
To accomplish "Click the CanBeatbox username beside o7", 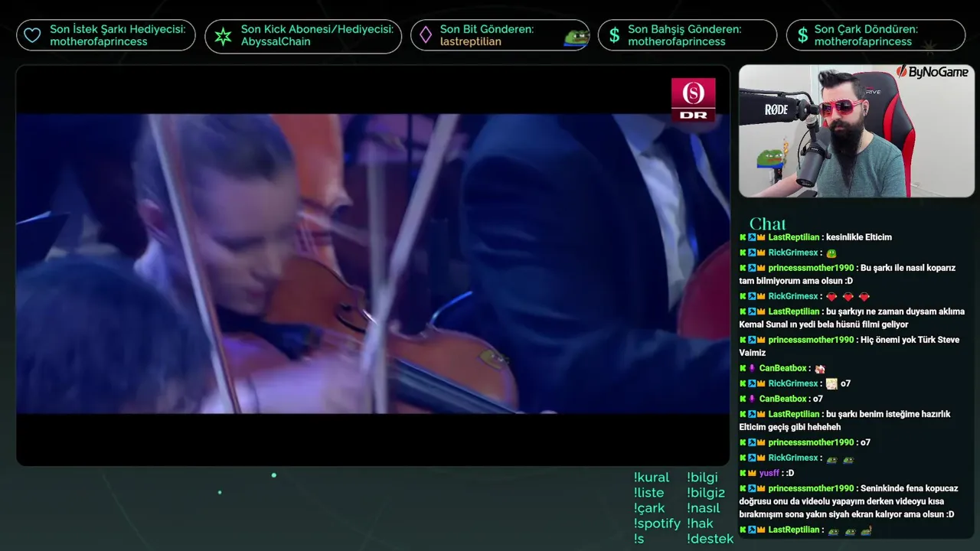I will click(783, 399).
